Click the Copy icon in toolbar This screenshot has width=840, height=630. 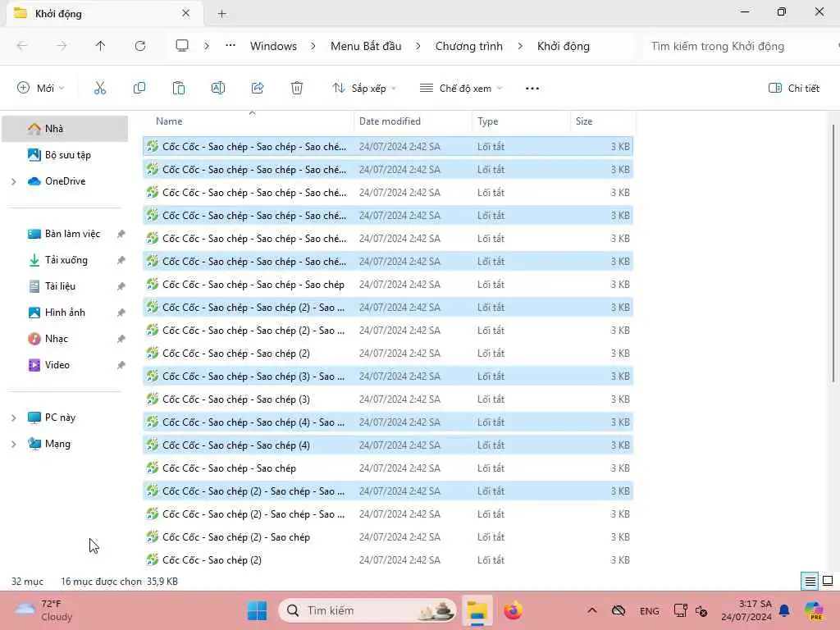(139, 88)
